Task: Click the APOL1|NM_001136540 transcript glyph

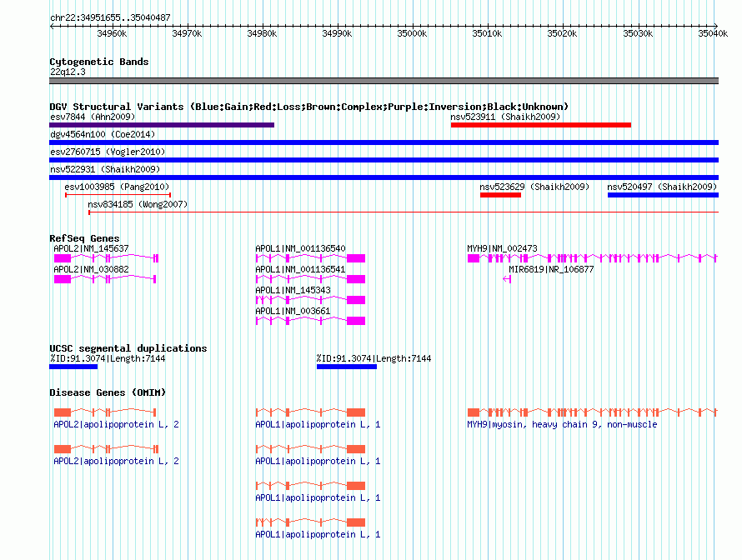Action: (310, 258)
